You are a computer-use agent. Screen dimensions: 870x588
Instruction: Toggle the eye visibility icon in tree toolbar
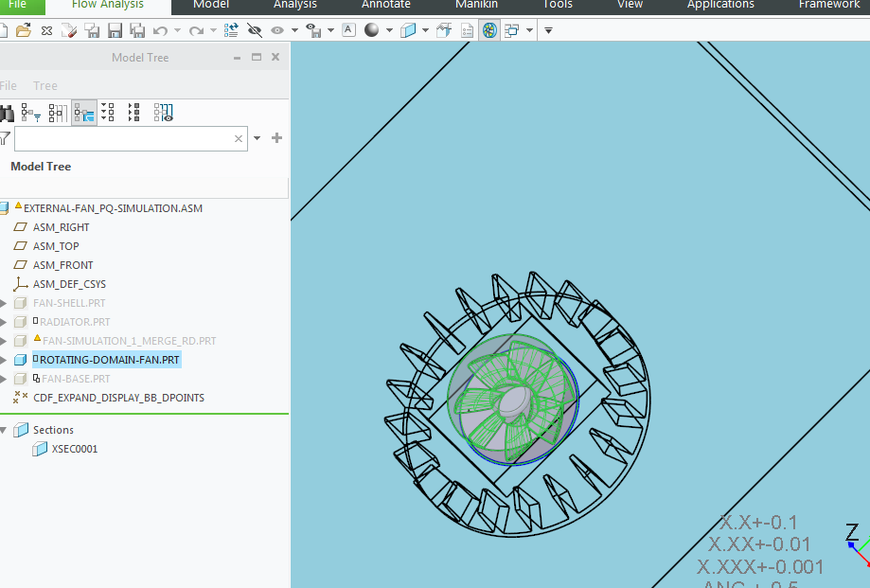point(163,113)
